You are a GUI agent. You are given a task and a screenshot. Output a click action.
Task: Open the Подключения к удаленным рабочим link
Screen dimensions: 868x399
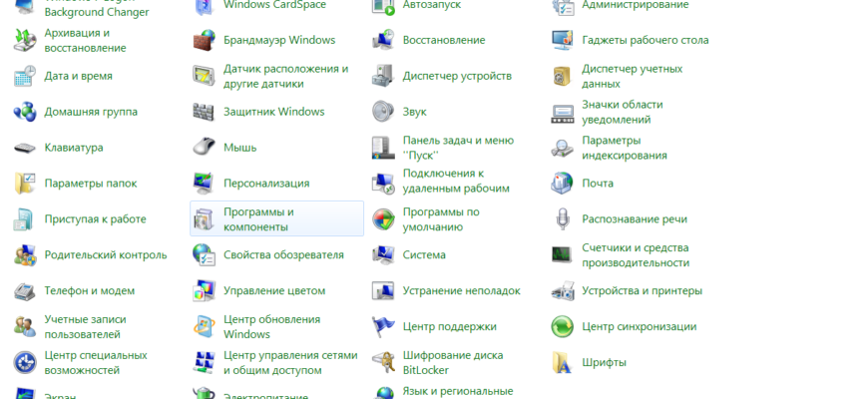pos(456,181)
